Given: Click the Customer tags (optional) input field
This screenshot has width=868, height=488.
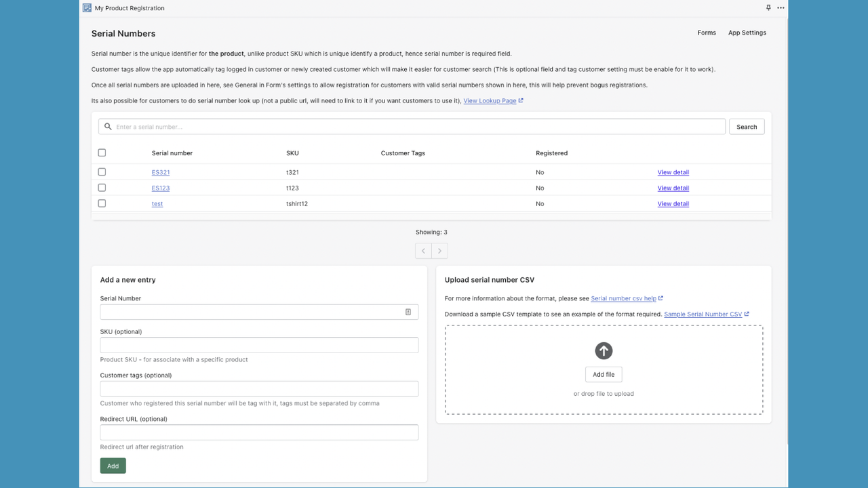Looking at the screenshot, I should click(259, 389).
